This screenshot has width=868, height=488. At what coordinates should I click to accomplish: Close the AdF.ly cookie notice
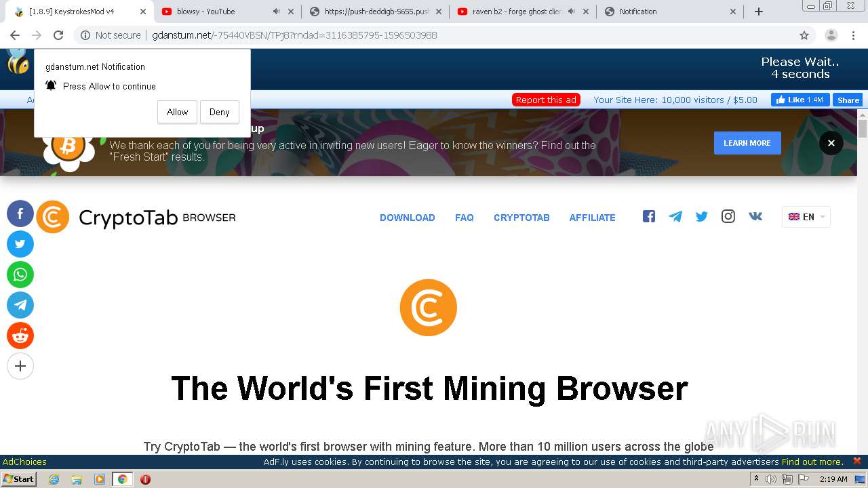[856, 461]
